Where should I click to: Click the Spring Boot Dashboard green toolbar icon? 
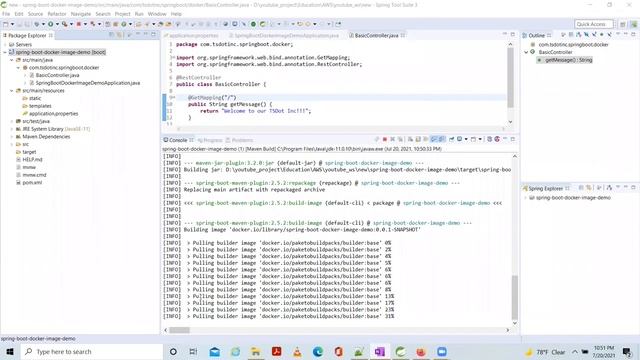[x=253, y=24]
